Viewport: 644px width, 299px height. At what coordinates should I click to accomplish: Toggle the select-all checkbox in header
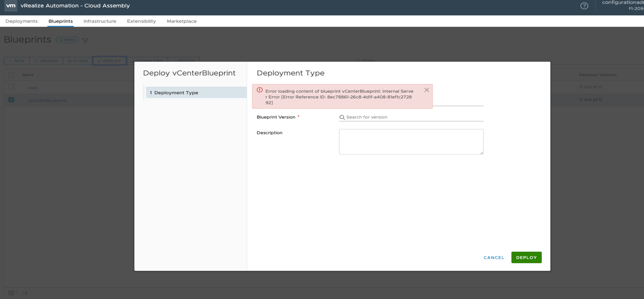tap(11, 75)
